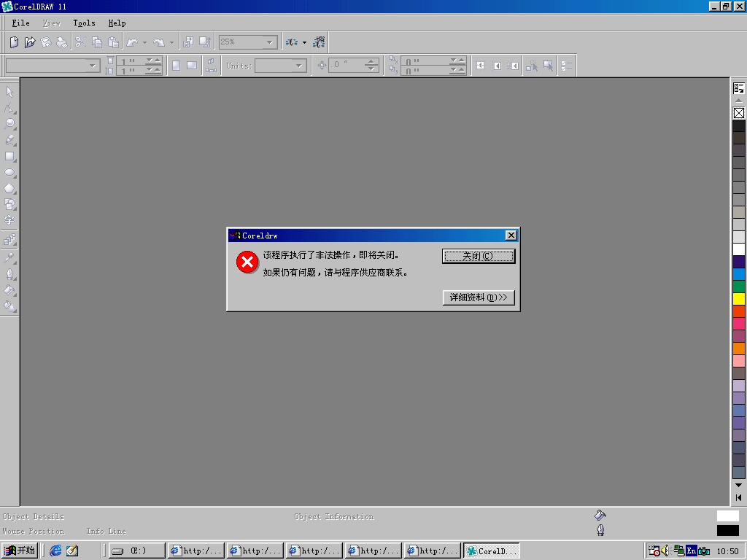Select the Freehand drawing tool
The image size is (747, 560).
9,141
